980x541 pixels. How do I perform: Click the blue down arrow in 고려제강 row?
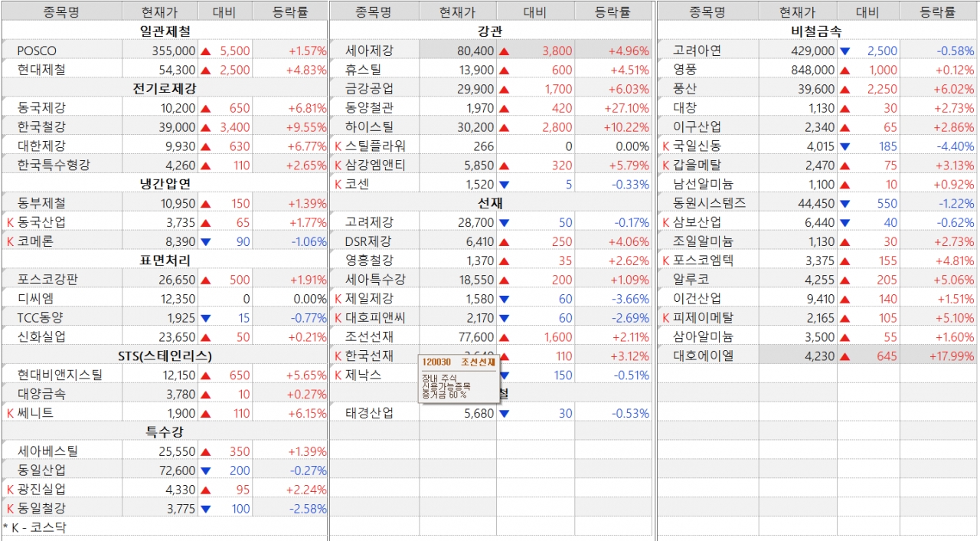504,223
